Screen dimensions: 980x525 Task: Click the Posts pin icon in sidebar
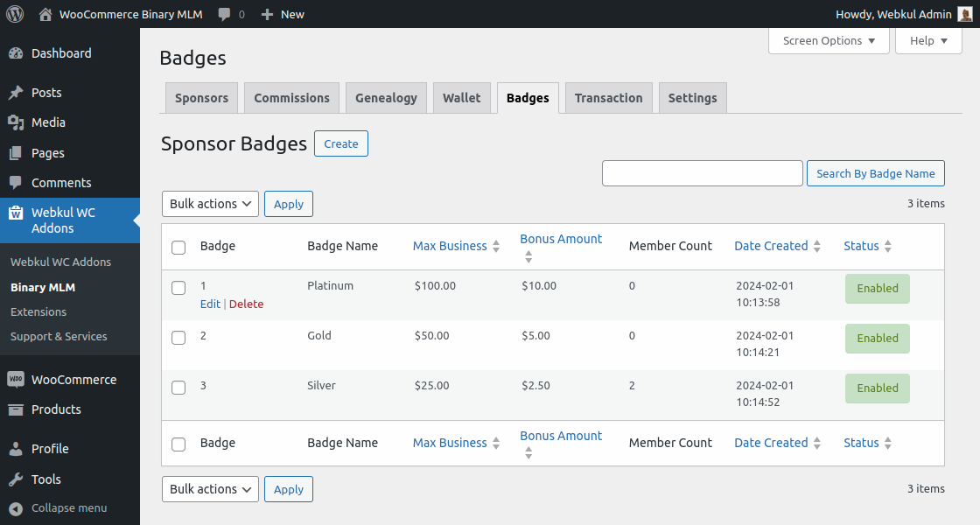(x=18, y=92)
